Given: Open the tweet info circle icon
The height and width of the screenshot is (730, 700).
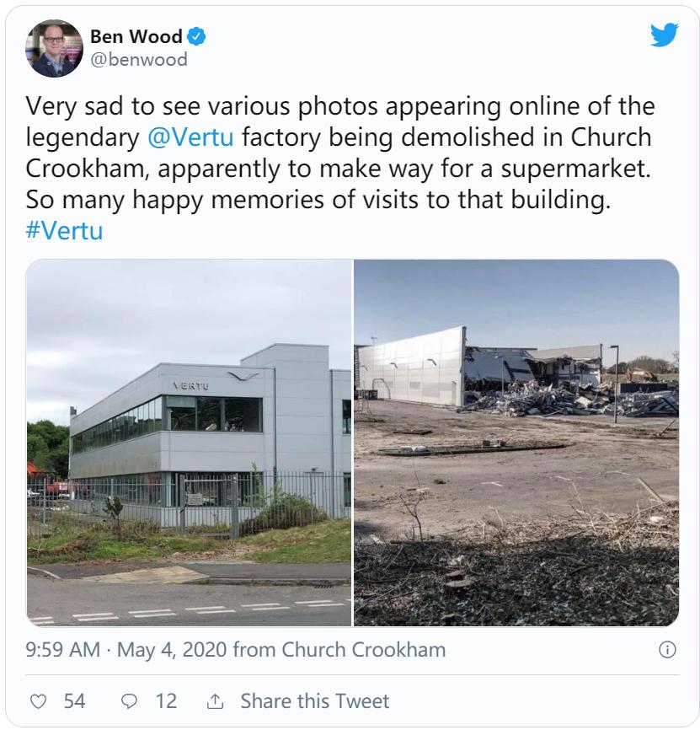Looking at the screenshot, I should tap(666, 650).
